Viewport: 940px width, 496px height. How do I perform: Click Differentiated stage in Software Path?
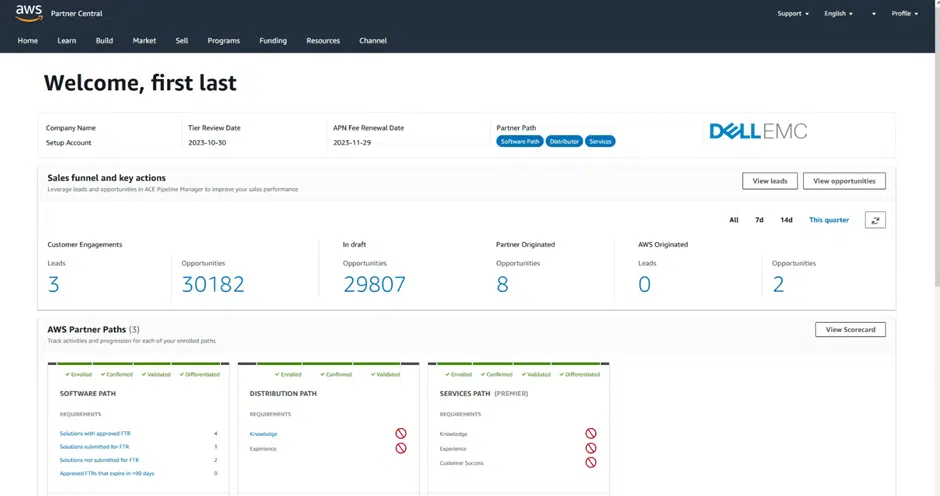(200, 374)
